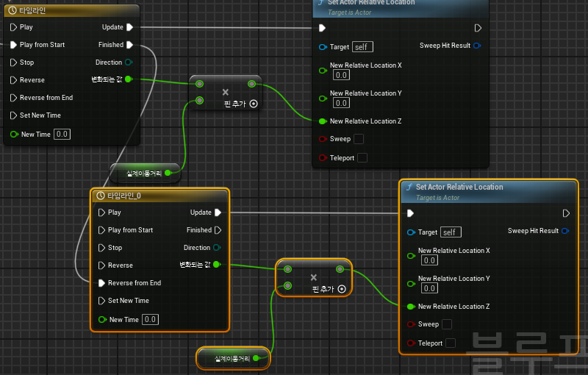Image resolution: width=588 pixels, height=375 pixels.
Task: Click exec input pin on upper Set Actor node
Action: [322, 28]
